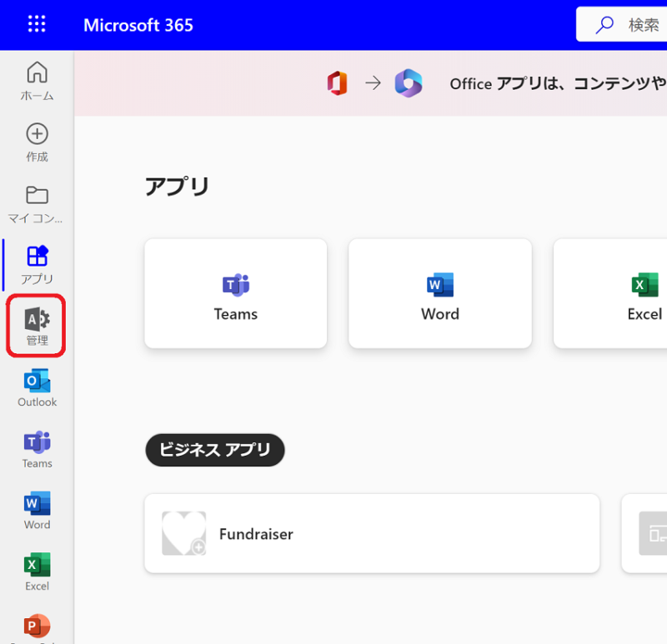This screenshot has width=667, height=644.
Task: Launch Word from the left sidebar
Action: coord(37,510)
